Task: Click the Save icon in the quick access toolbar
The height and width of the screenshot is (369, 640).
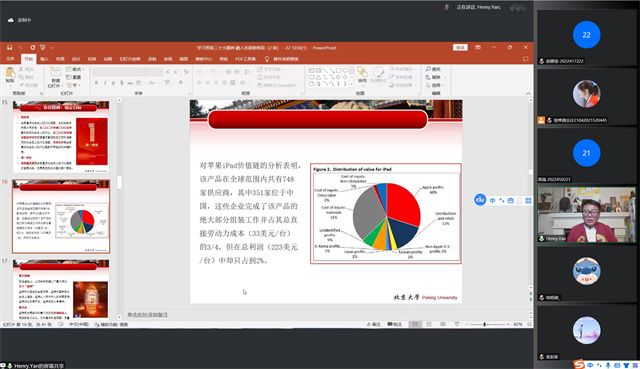Action: click(9, 48)
